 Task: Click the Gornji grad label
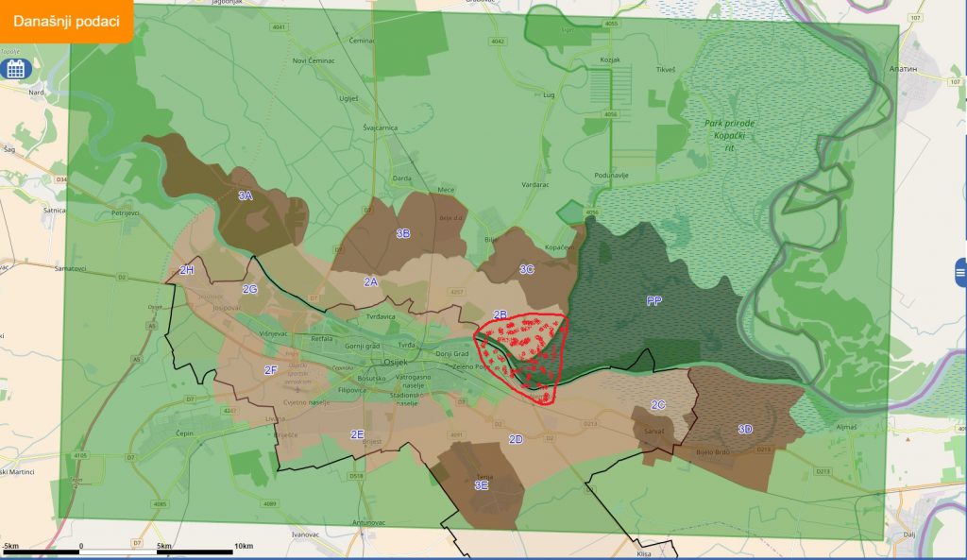pos(362,347)
